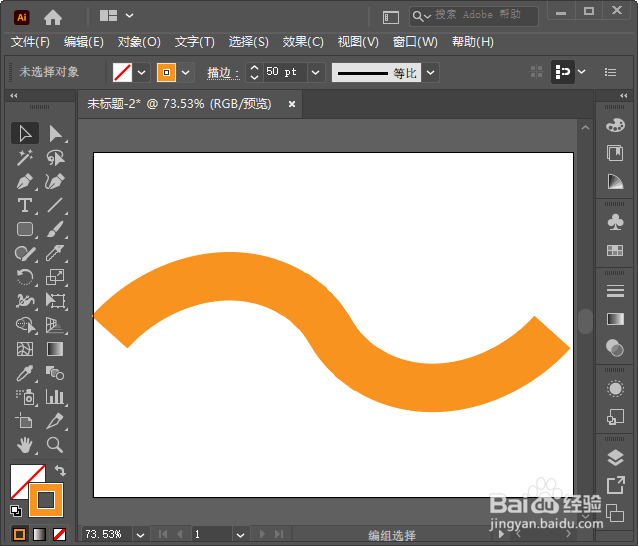Click the 描边 stroke panel link
This screenshot has width=638, height=546.
pyautogui.click(x=222, y=73)
